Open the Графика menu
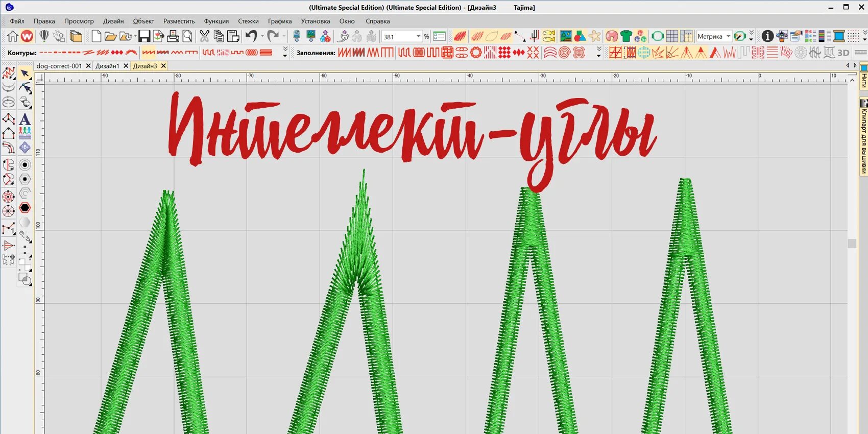Viewport: 868px width, 434px height. tap(280, 21)
